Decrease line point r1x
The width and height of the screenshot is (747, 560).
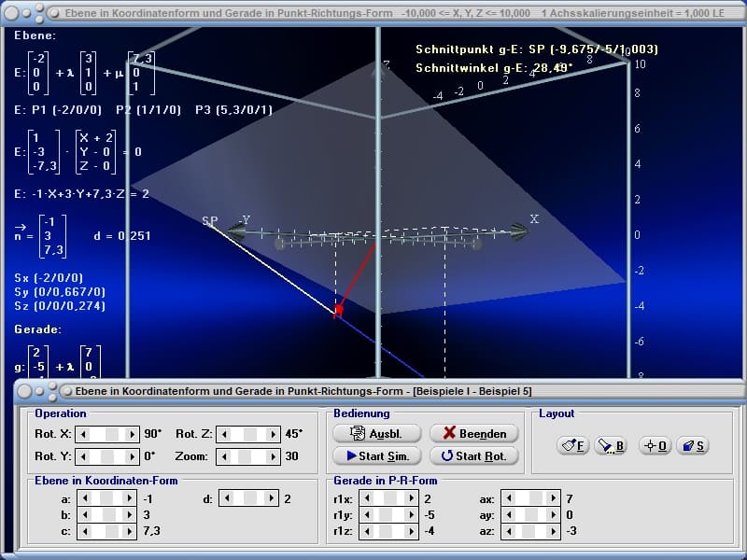tap(367, 498)
